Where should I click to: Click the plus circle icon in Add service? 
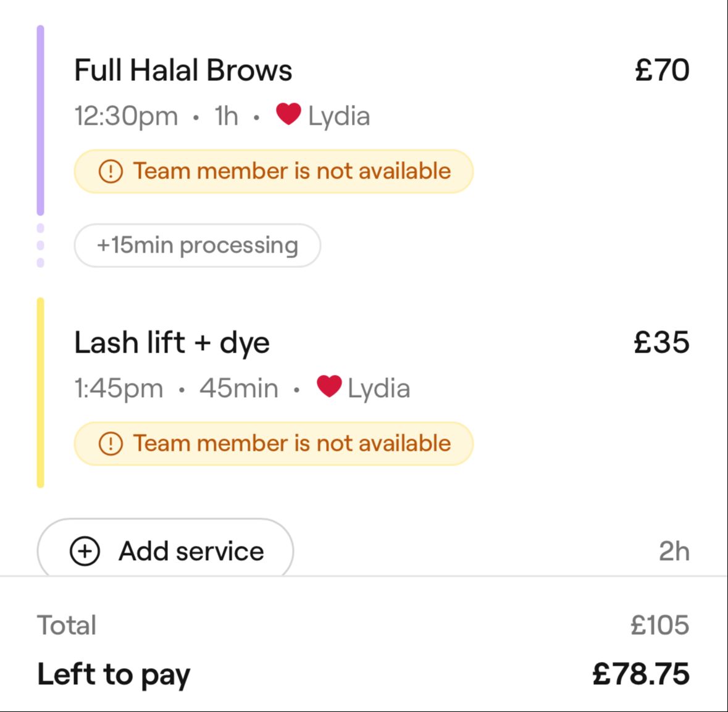(85, 551)
